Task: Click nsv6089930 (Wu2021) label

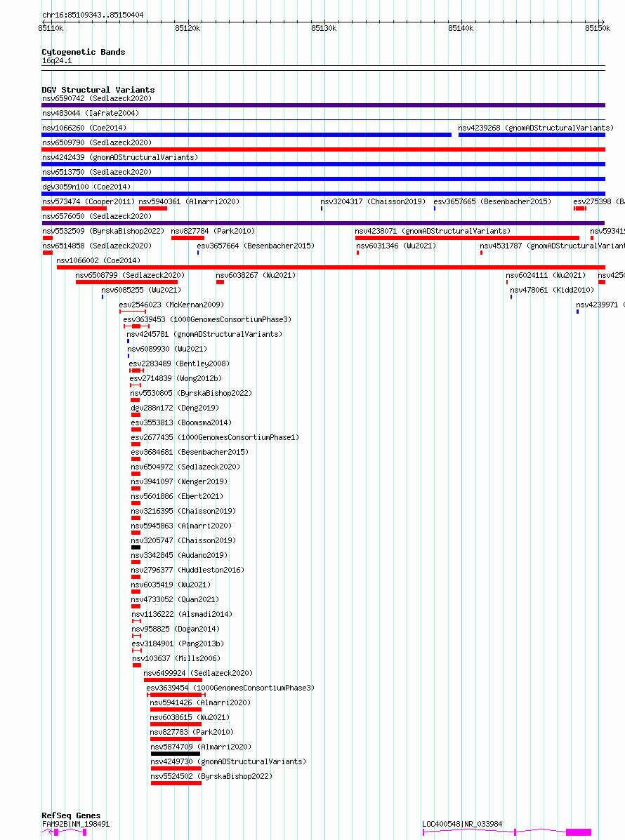Action: point(166,349)
